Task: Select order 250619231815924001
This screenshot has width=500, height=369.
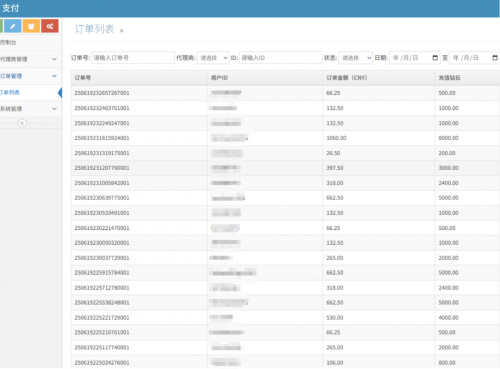Action: 102,138
